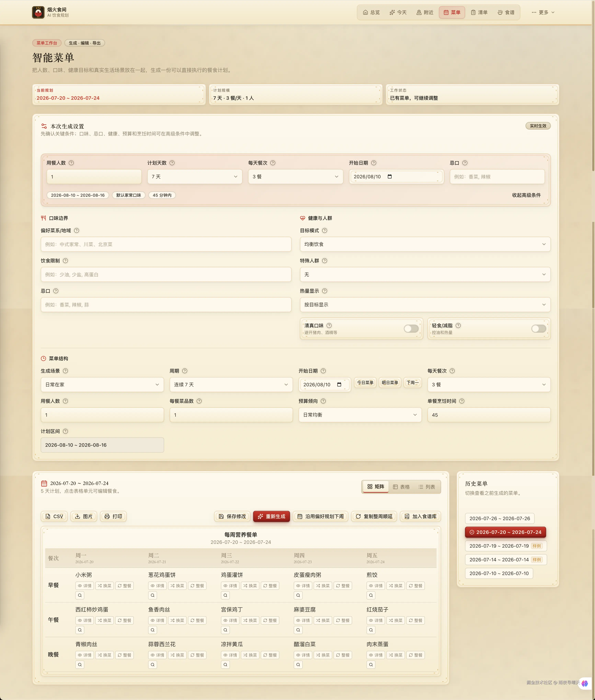Click the question mark beside 每餐菜品数
This screenshot has width=595, height=700.
pos(199,401)
